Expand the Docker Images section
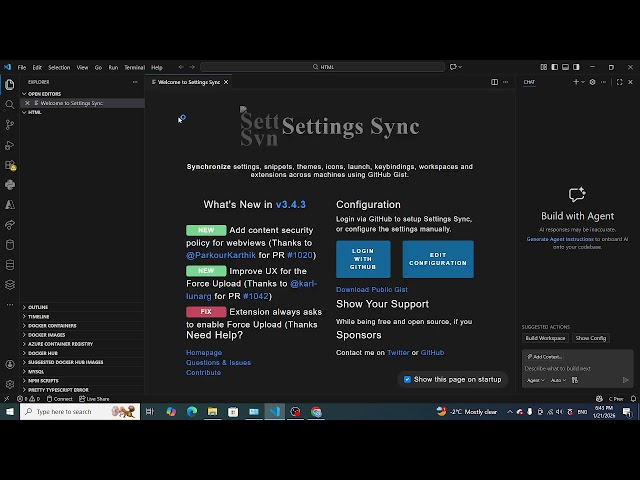This screenshot has width=640, height=480. click(82, 335)
